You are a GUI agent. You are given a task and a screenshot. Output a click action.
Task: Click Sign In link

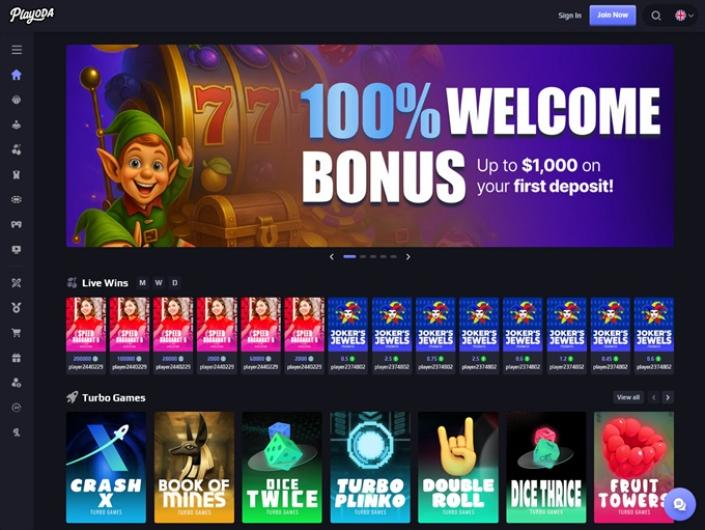point(570,16)
